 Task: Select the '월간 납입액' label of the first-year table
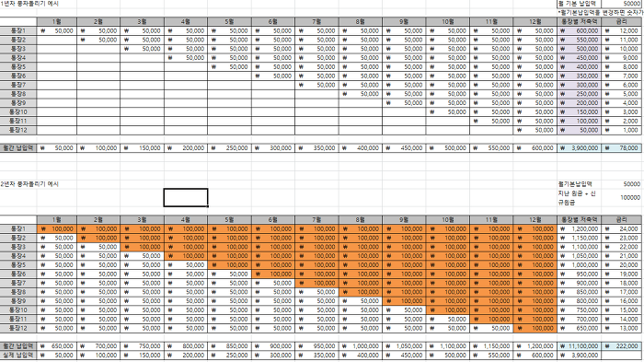pyautogui.click(x=18, y=148)
